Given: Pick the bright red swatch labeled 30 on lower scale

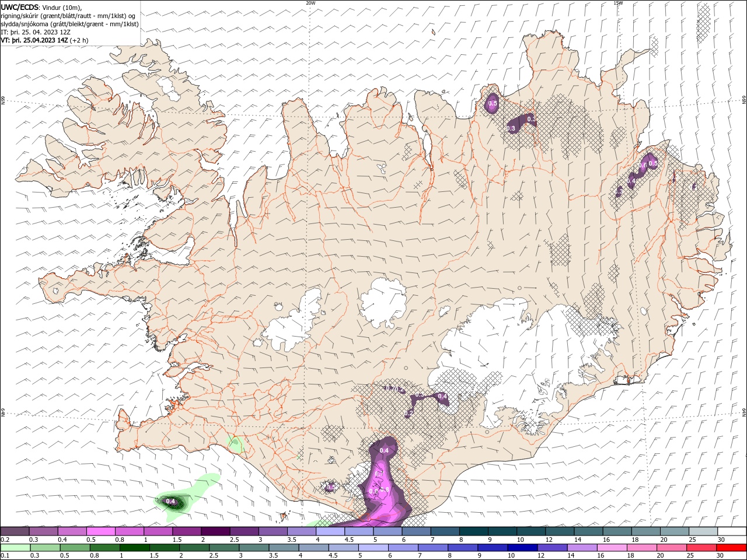Looking at the screenshot, I should (732, 548).
